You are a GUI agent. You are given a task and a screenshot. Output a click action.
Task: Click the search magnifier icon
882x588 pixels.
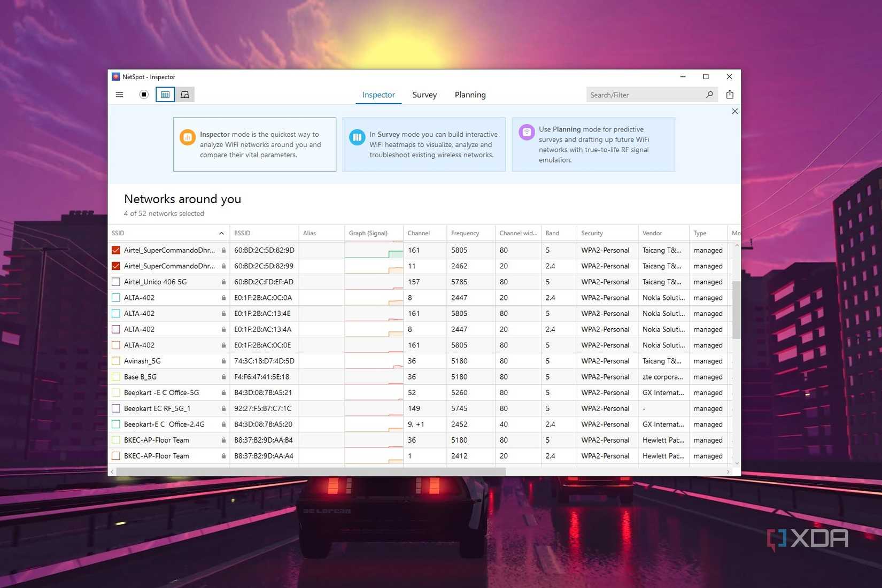tap(709, 95)
